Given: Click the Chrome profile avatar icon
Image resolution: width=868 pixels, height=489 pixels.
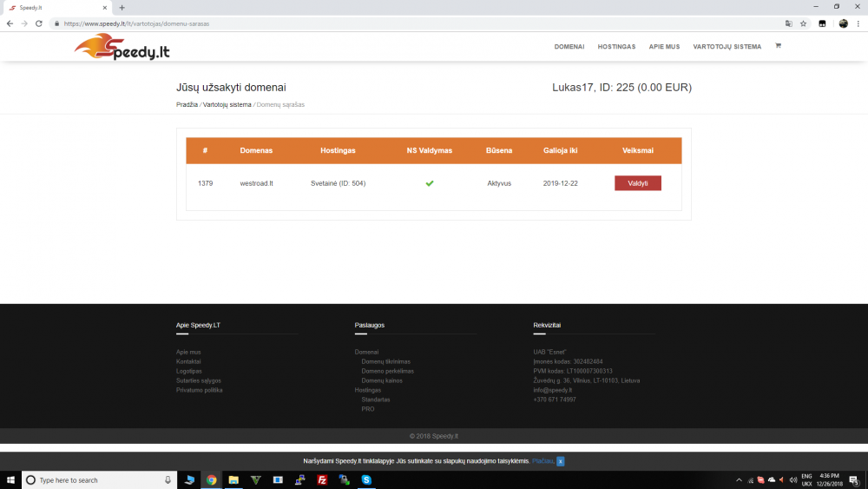Looking at the screenshot, I should (843, 23).
